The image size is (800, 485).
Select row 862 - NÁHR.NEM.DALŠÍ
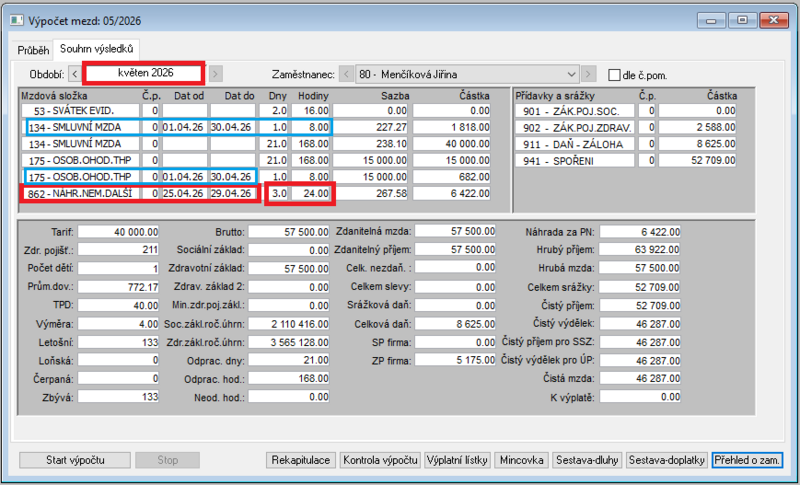pos(256,193)
